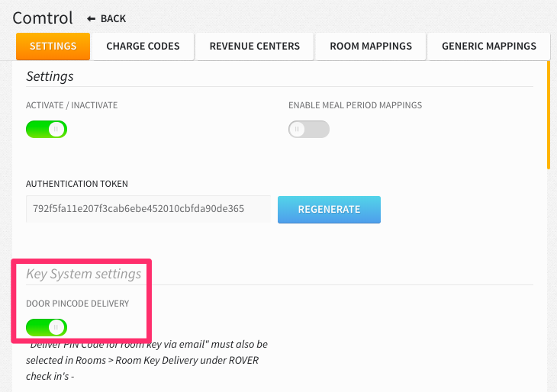
Task: Click the Comtrol page title
Action: 43,18
